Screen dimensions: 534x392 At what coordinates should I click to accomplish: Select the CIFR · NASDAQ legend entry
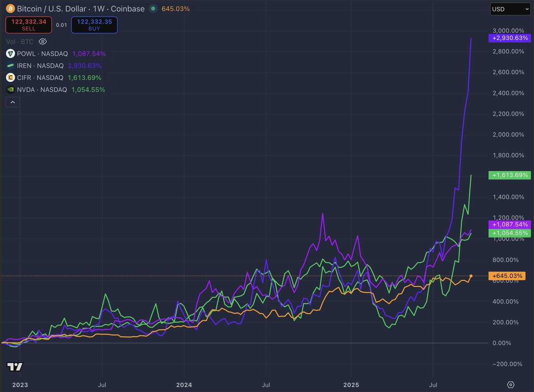pos(40,77)
